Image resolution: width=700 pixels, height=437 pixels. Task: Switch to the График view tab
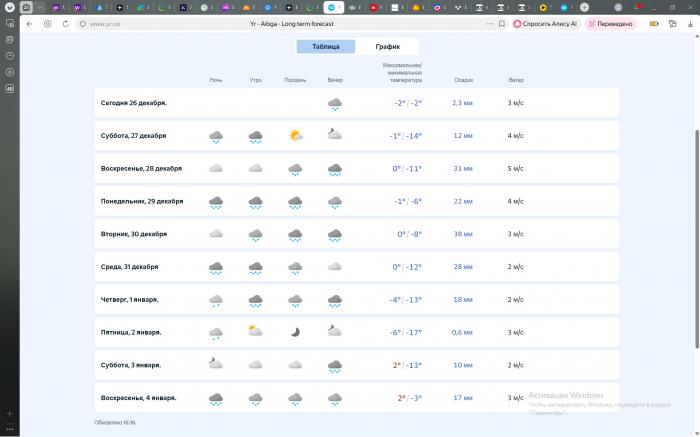pyautogui.click(x=387, y=46)
